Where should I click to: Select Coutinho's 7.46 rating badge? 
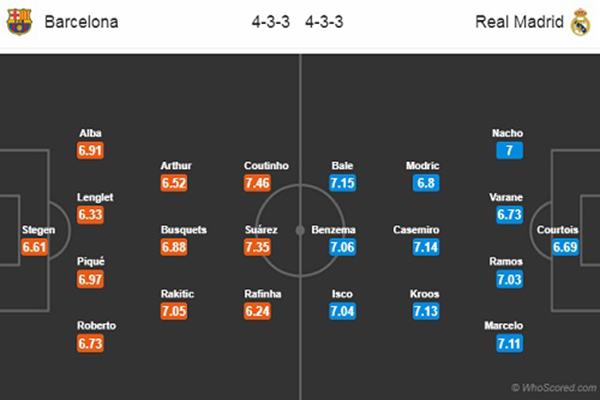point(257,183)
